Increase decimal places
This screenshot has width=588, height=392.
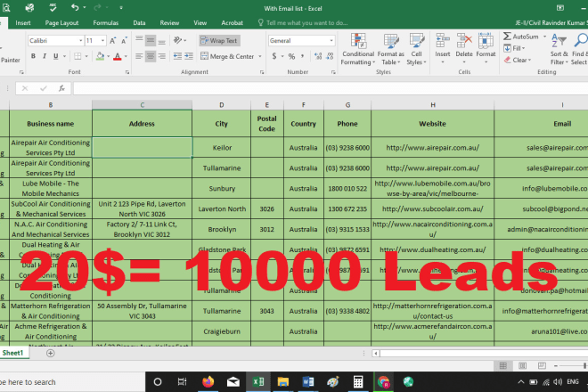[x=318, y=56]
